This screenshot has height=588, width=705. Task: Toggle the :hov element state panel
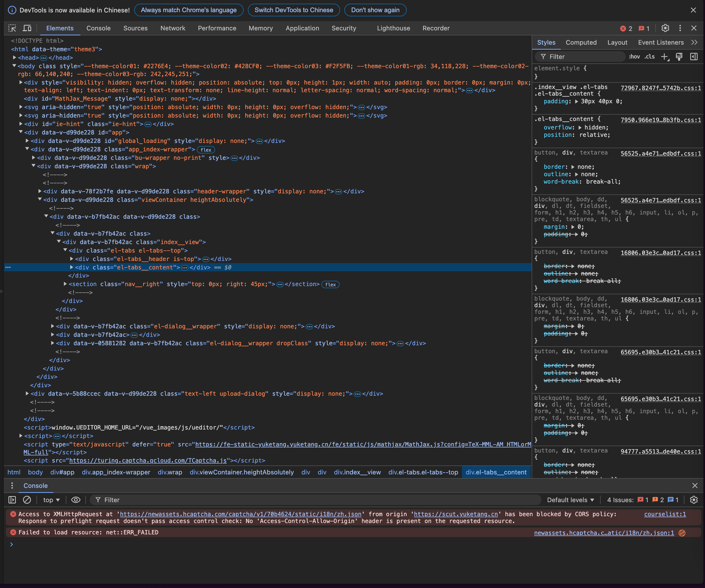click(634, 57)
